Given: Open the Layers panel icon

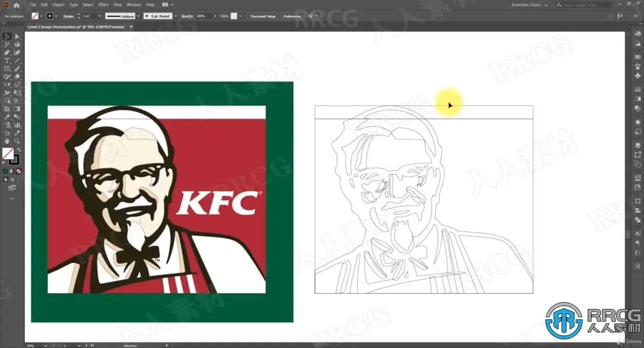Looking at the screenshot, I should point(637,145).
